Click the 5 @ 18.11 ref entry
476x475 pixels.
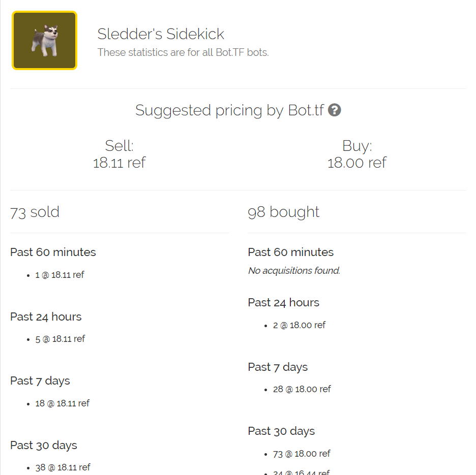tap(60, 339)
